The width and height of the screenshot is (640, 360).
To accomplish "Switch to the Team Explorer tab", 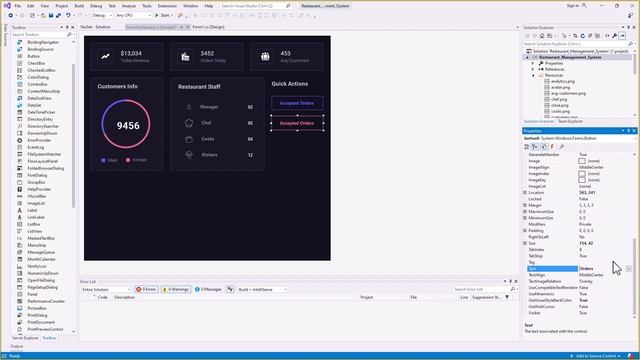I will 570,121.
